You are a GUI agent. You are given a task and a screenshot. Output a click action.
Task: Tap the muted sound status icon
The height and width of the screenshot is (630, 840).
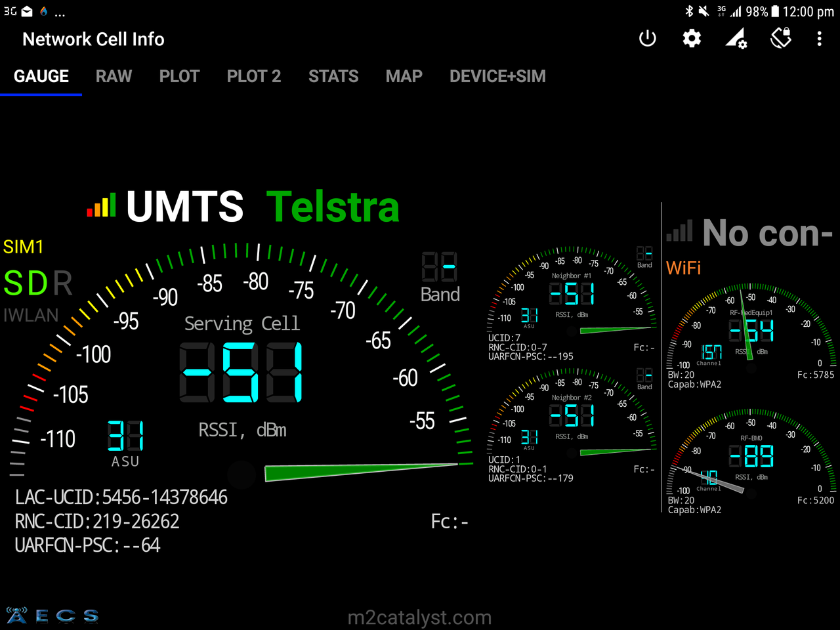click(703, 11)
